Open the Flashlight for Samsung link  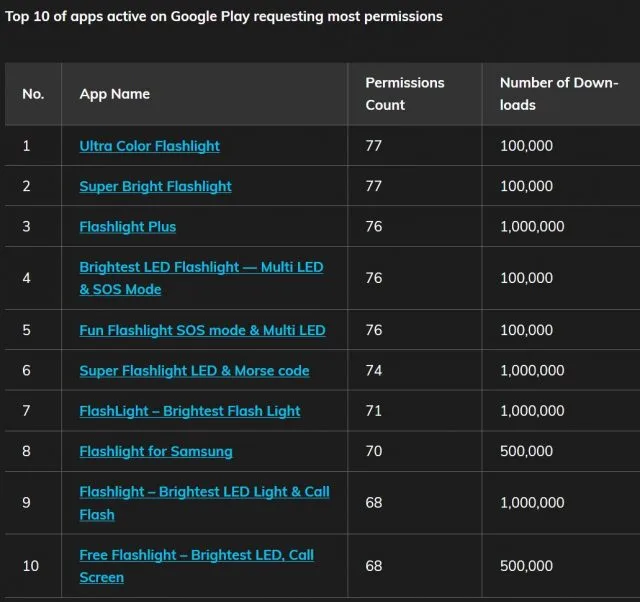pyautogui.click(x=156, y=451)
